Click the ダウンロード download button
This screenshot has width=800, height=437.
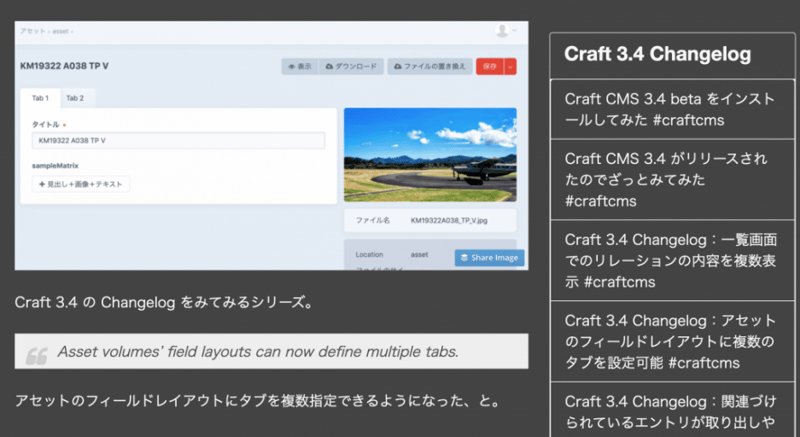351,66
